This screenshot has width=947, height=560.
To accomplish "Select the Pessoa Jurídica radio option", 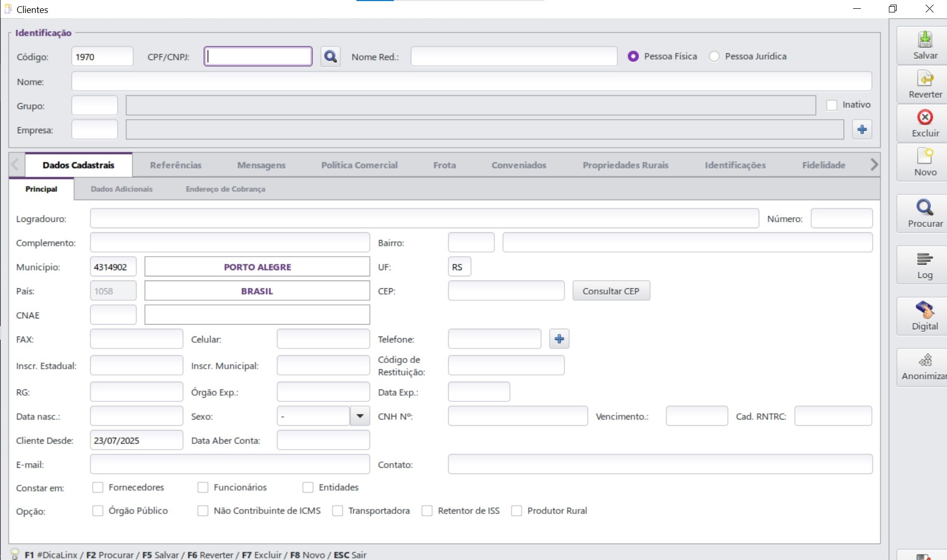I will (715, 57).
